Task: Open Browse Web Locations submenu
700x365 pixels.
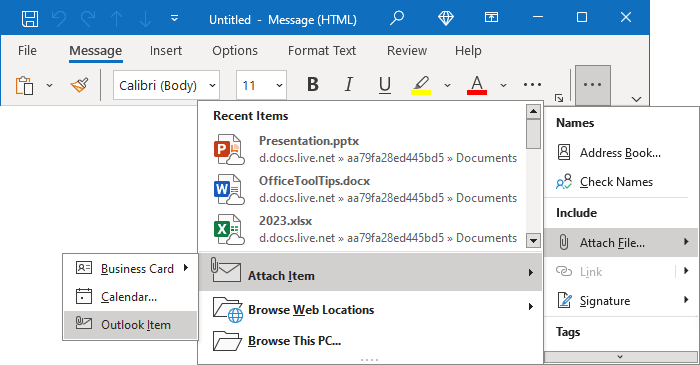Action: point(370,307)
